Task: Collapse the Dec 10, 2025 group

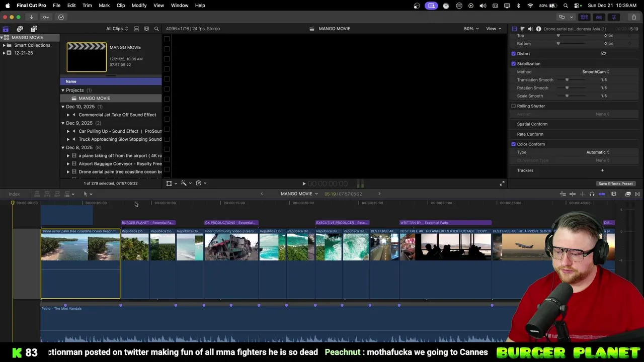Action: pyautogui.click(x=63, y=107)
